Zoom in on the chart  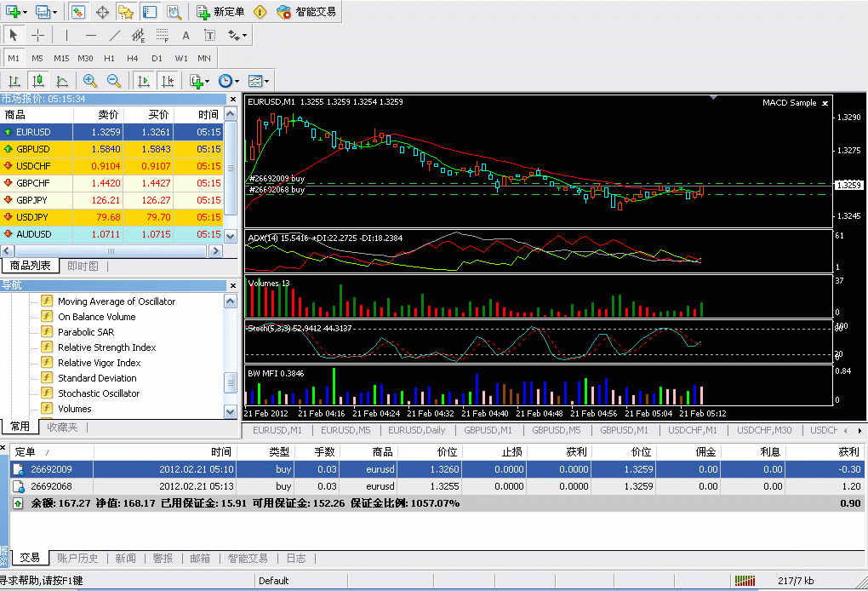click(x=89, y=81)
